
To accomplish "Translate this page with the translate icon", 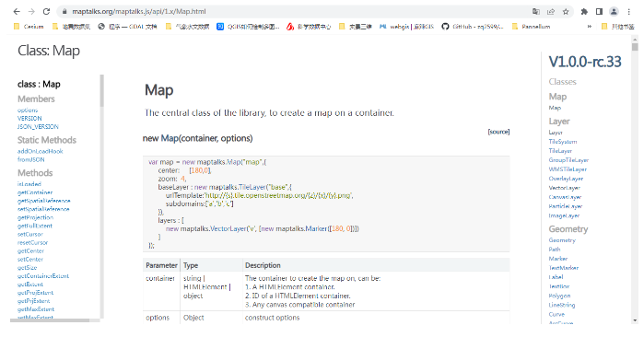I will tap(536, 11).
